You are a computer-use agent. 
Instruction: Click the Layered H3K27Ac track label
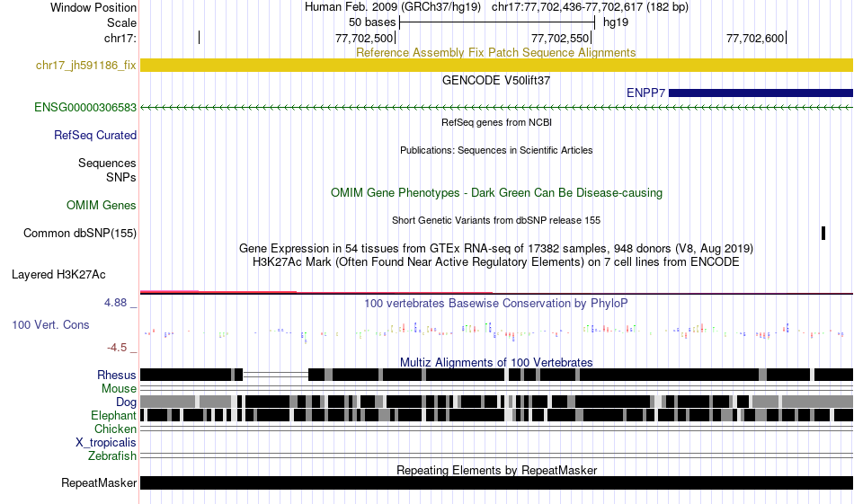58,274
